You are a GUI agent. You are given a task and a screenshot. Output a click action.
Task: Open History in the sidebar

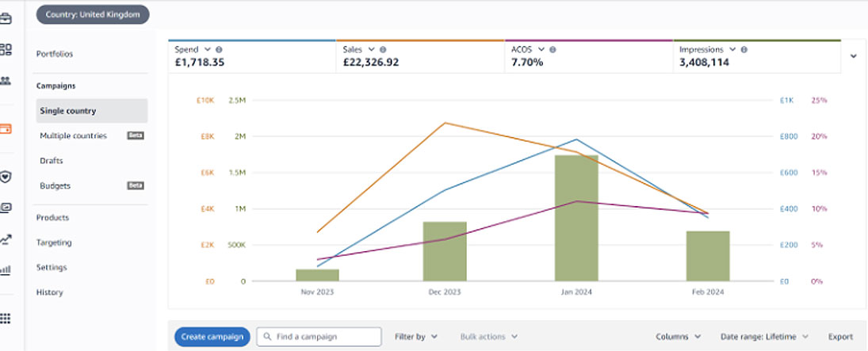[49, 292]
